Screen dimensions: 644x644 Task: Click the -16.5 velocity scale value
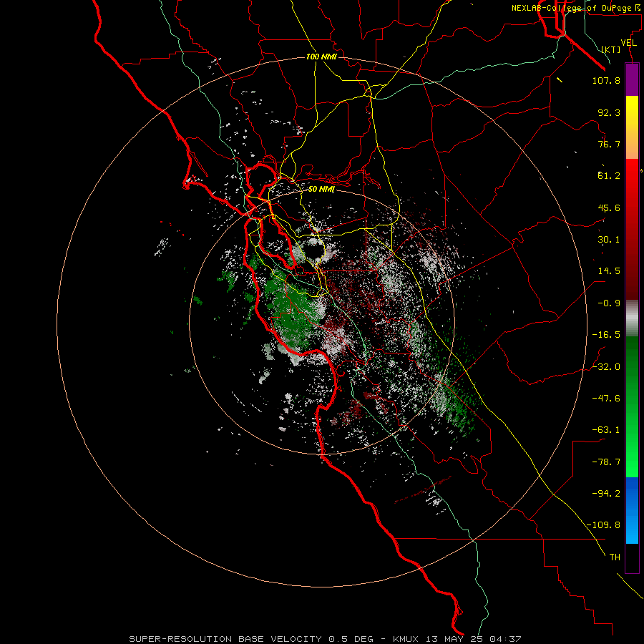pyautogui.click(x=606, y=335)
